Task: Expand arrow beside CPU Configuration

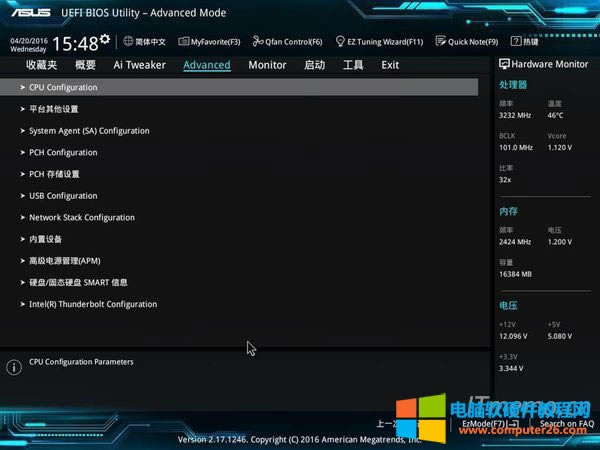Action: [x=23, y=87]
